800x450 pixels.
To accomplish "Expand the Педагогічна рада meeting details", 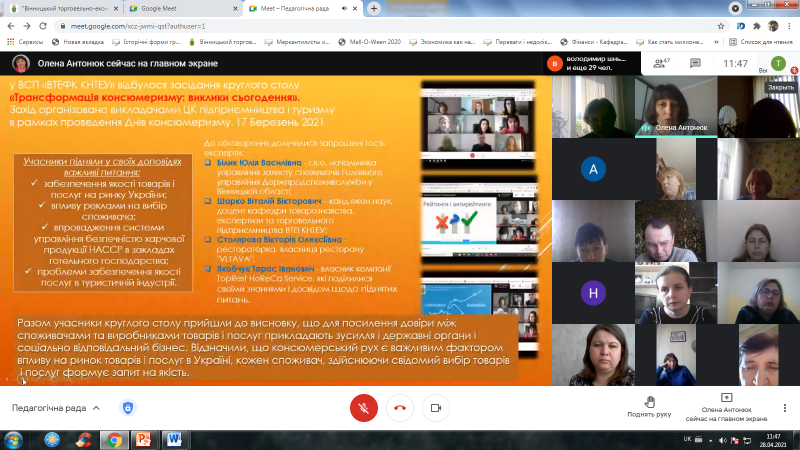I will click(56, 408).
